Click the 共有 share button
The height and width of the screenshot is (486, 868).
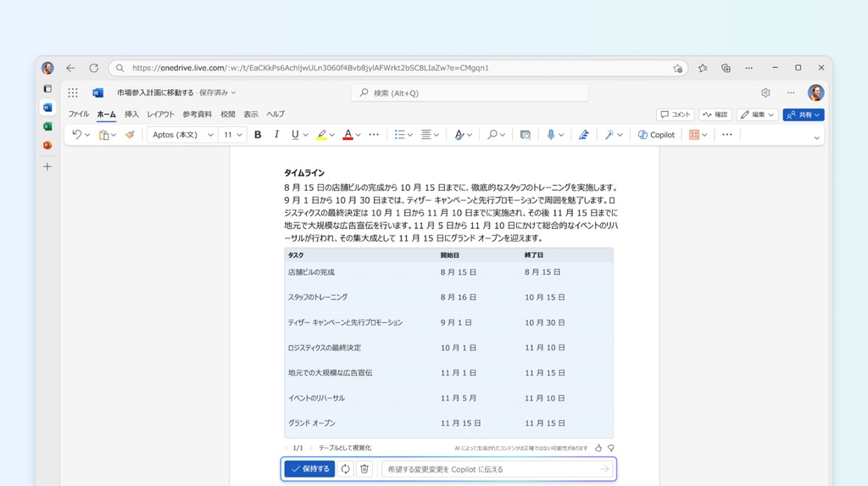(804, 115)
